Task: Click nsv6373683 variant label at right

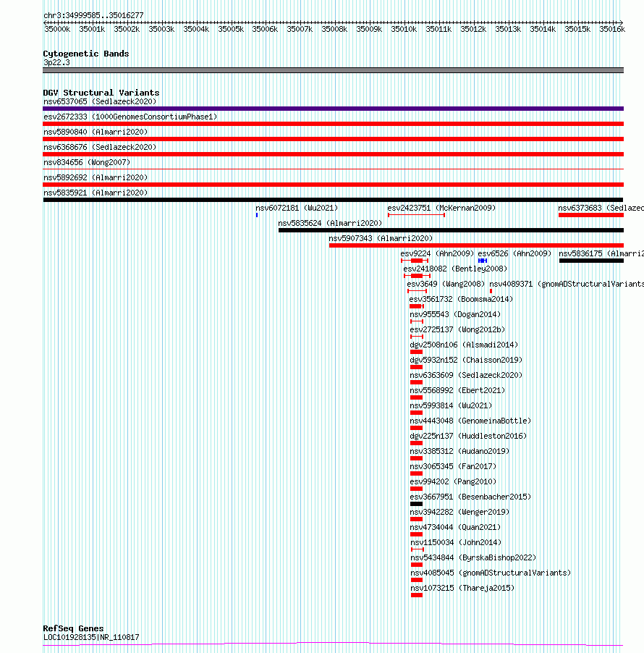Action: click(601, 208)
